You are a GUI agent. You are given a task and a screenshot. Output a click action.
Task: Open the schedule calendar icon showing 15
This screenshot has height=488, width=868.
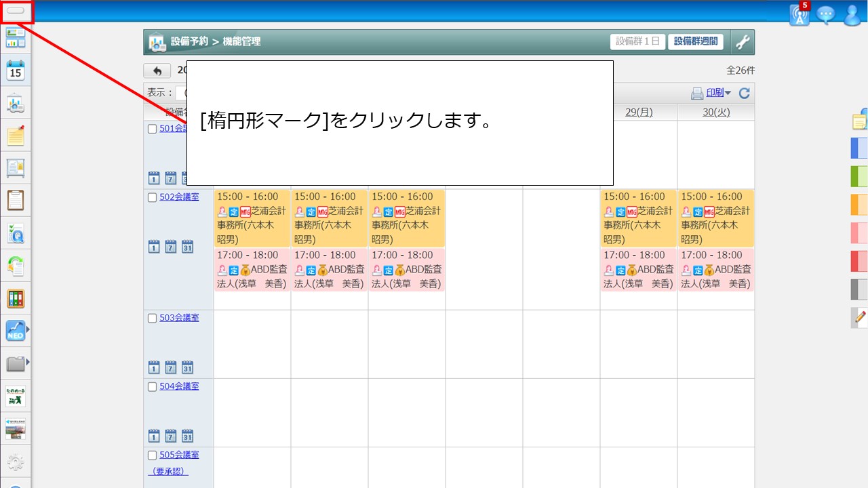click(15, 70)
